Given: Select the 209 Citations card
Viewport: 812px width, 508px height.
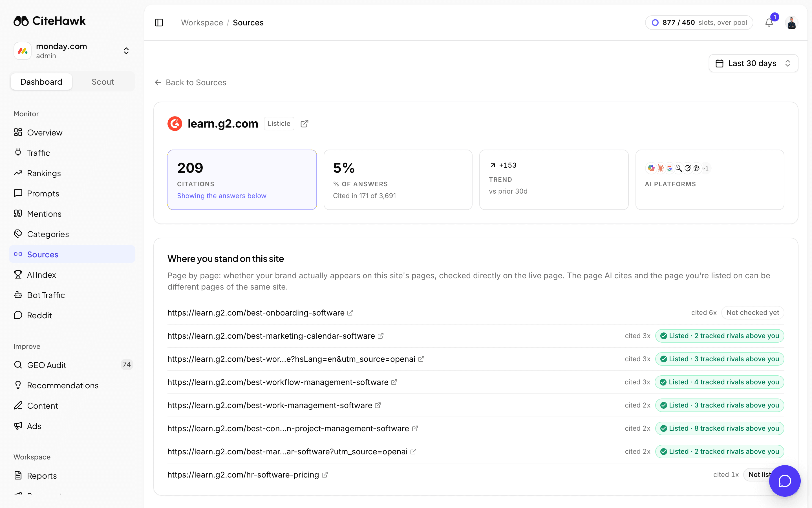Looking at the screenshot, I should (242, 180).
